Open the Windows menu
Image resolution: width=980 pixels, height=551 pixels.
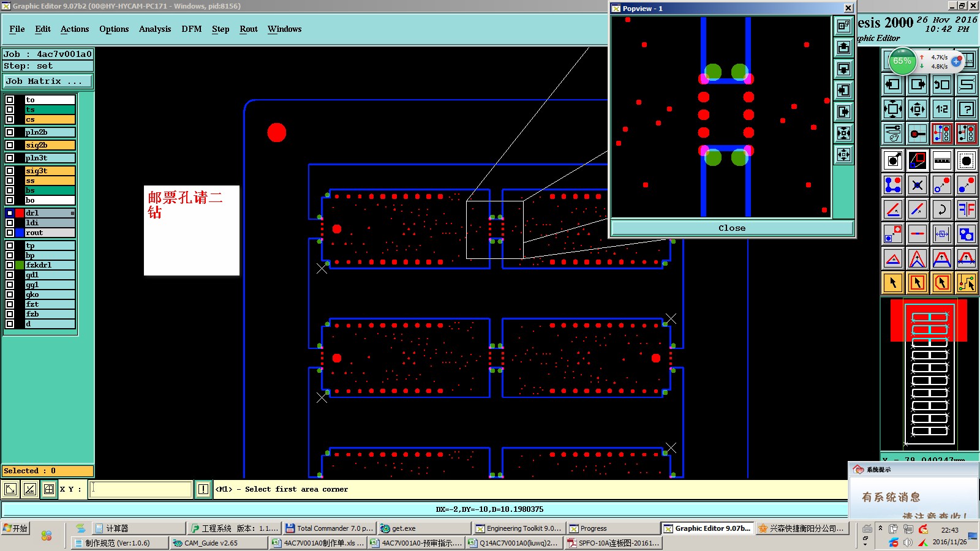284,29
